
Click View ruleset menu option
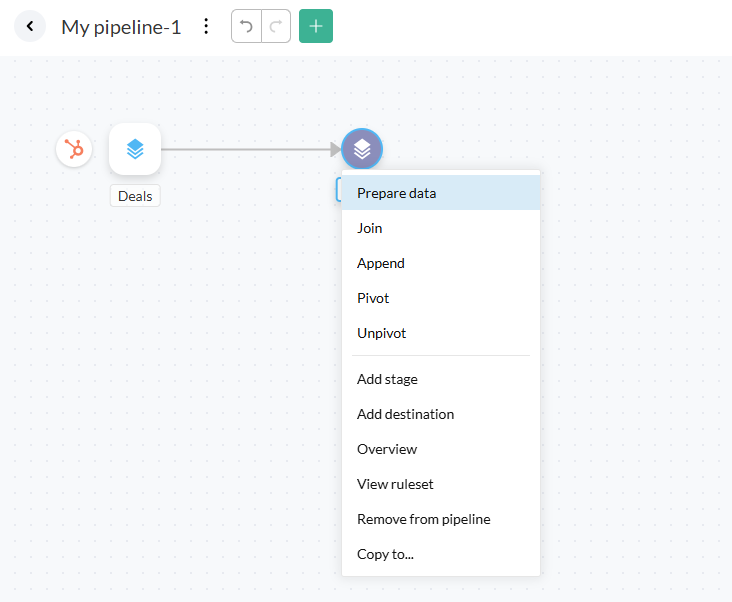(395, 484)
